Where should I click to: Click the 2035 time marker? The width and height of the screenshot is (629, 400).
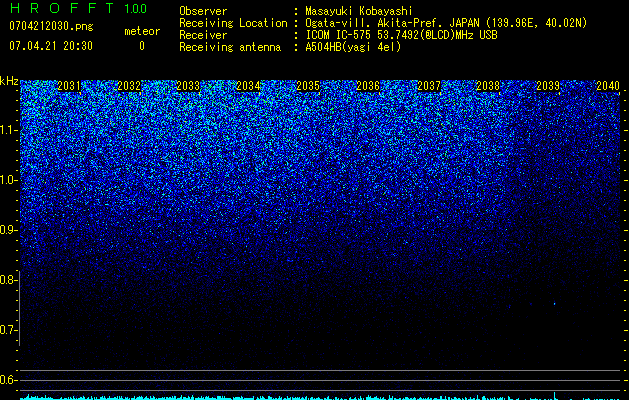(308, 86)
